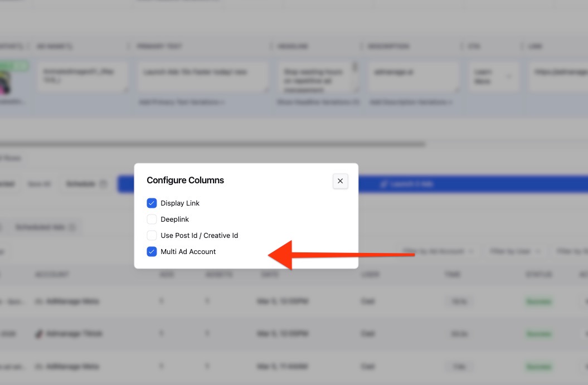Click the Configure Columns dialog title

[185, 181]
